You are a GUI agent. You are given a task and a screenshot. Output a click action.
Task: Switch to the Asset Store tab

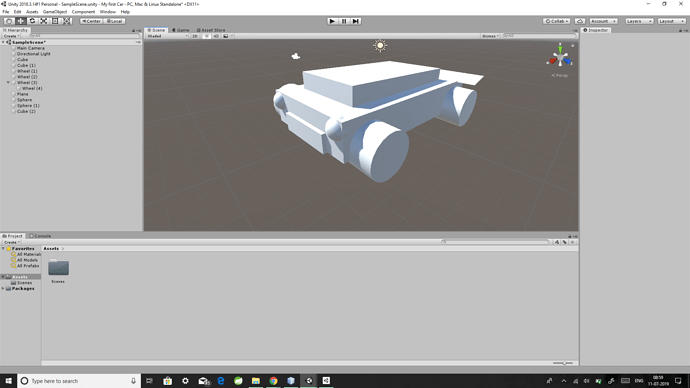[x=211, y=30]
